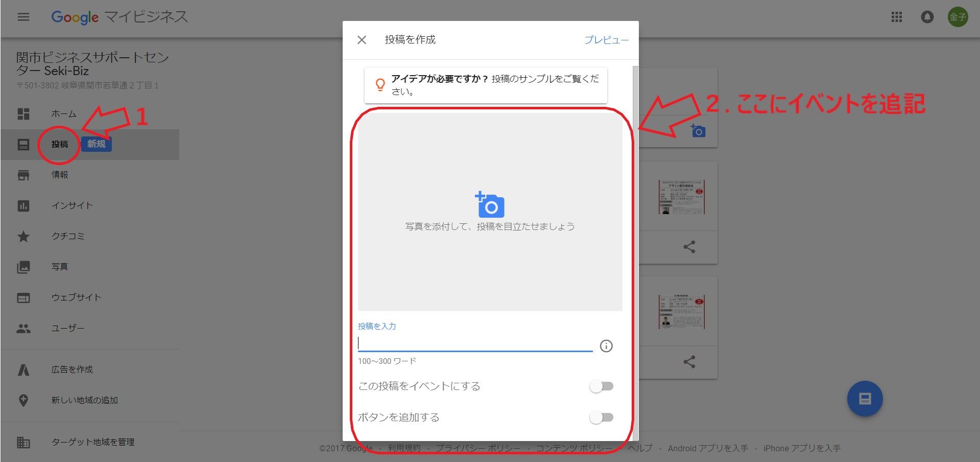The image size is (980, 462).
Task: Open the upper post flyer thumbnail
Action: coord(682,197)
